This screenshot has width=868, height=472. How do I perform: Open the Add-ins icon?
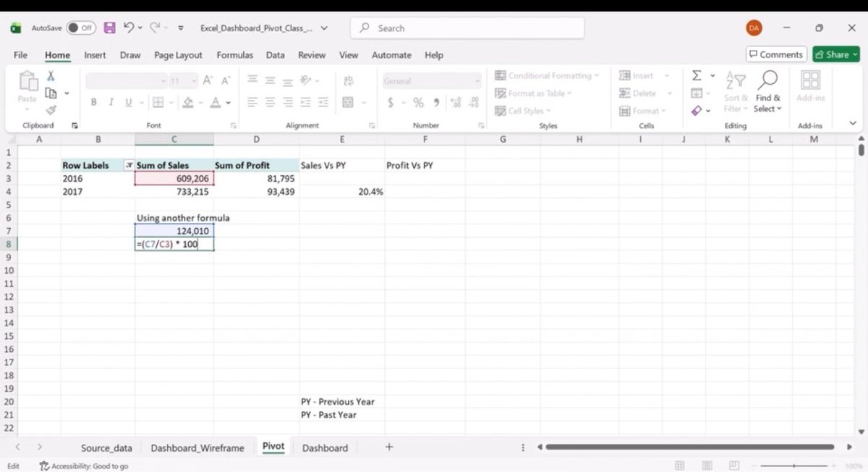[811, 86]
